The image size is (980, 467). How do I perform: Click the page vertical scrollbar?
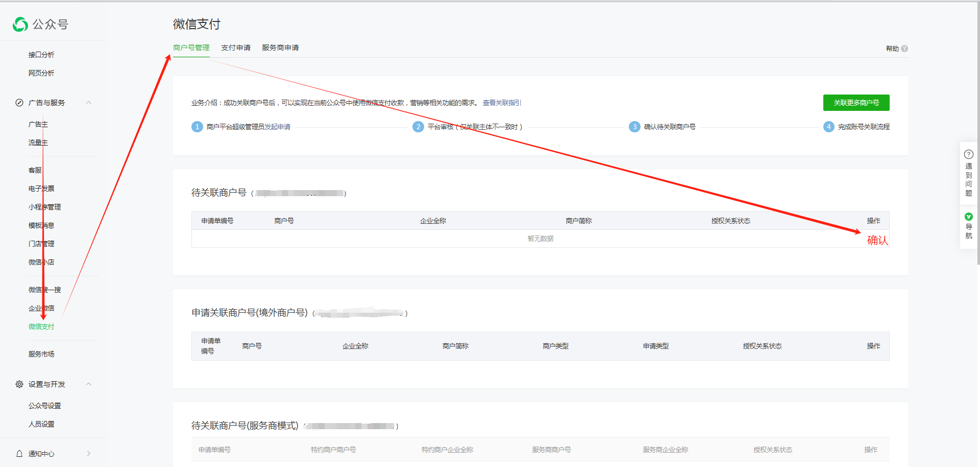pos(977,133)
